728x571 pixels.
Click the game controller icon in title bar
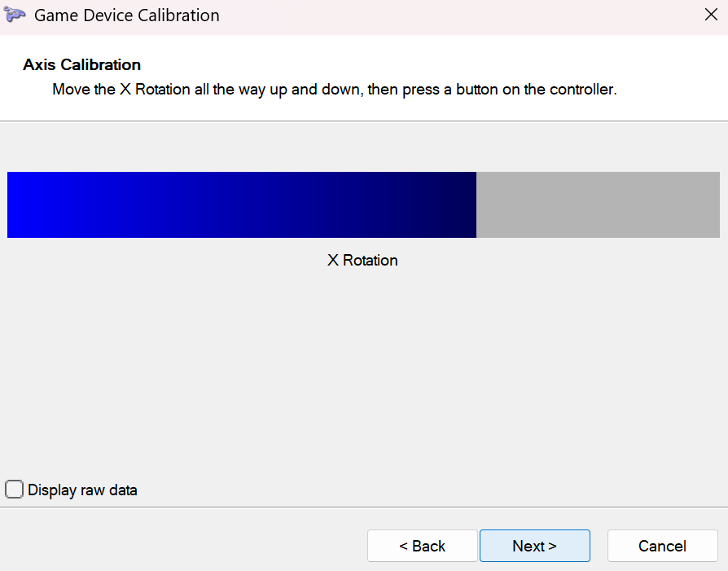pyautogui.click(x=15, y=15)
